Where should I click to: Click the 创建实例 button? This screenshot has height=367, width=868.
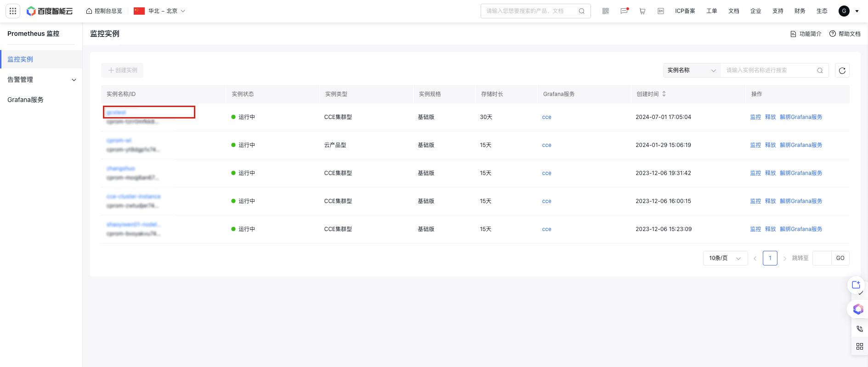tap(122, 70)
